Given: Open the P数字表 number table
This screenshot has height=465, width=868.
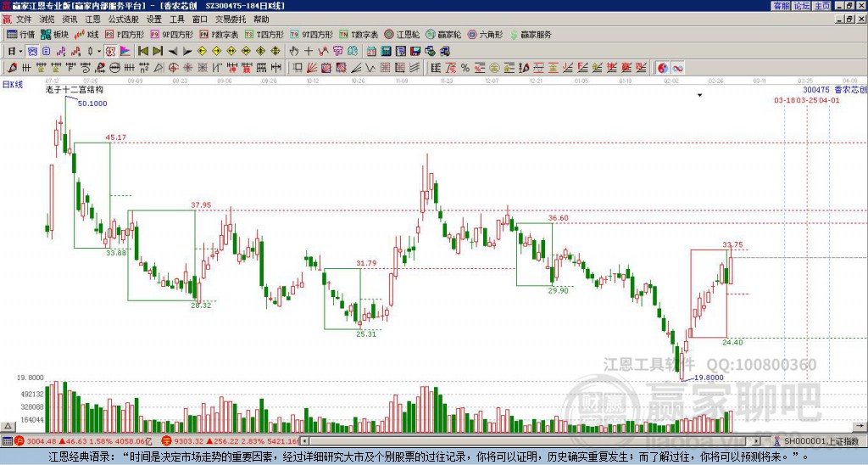Looking at the screenshot, I should (219, 34).
